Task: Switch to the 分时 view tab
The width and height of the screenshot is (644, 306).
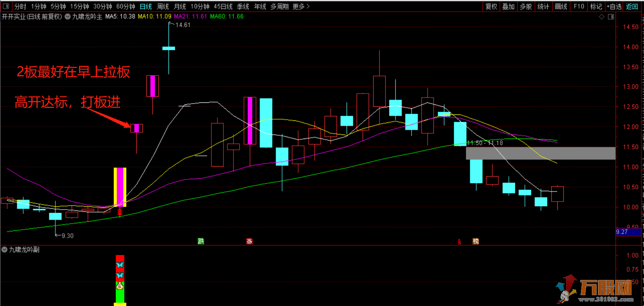Action: pos(20,6)
